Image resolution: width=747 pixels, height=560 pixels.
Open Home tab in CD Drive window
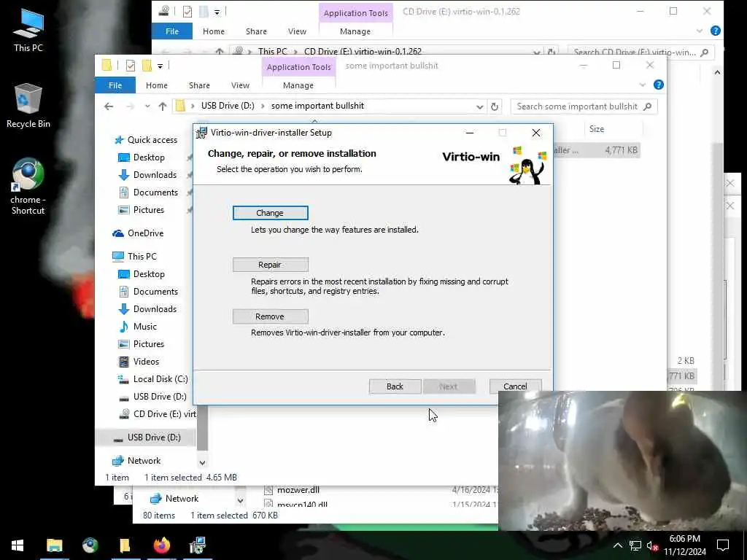[x=214, y=31]
